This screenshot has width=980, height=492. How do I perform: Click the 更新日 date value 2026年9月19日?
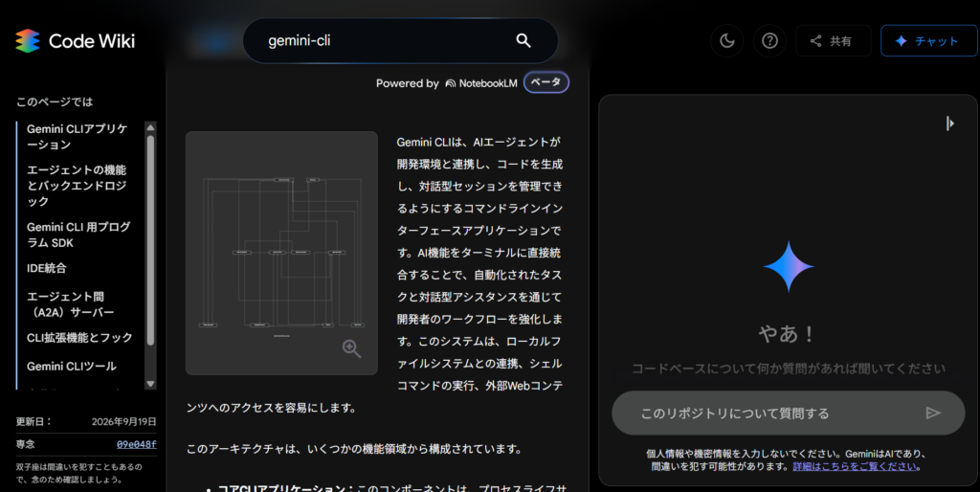click(x=123, y=422)
